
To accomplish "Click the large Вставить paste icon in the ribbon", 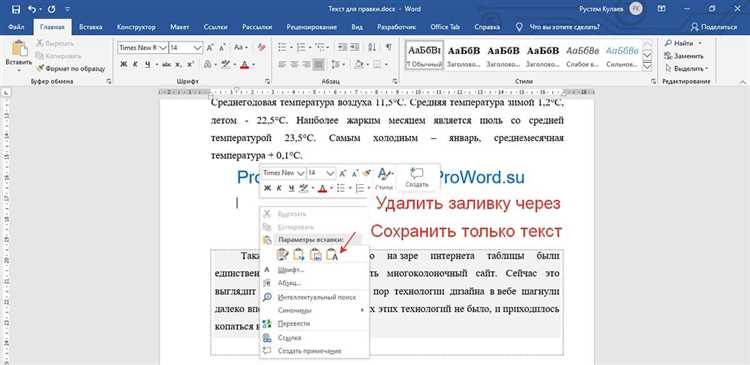I will coord(19,49).
